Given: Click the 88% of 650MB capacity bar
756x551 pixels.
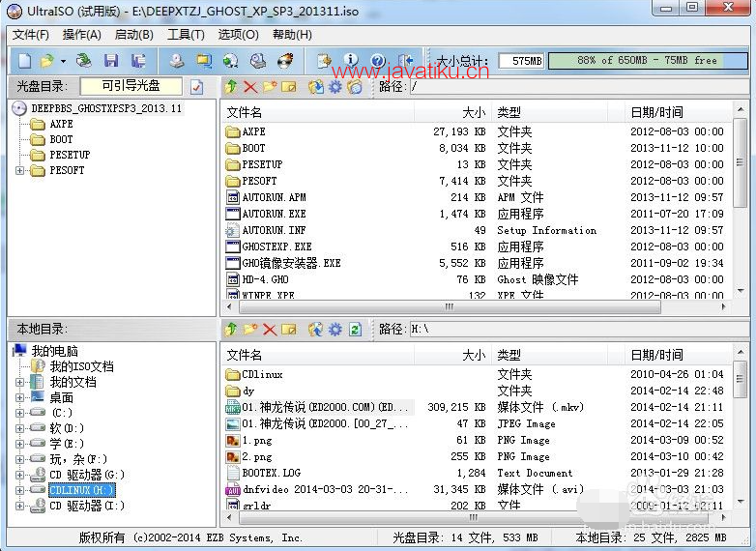Looking at the screenshot, I should (x=648, y=61).
